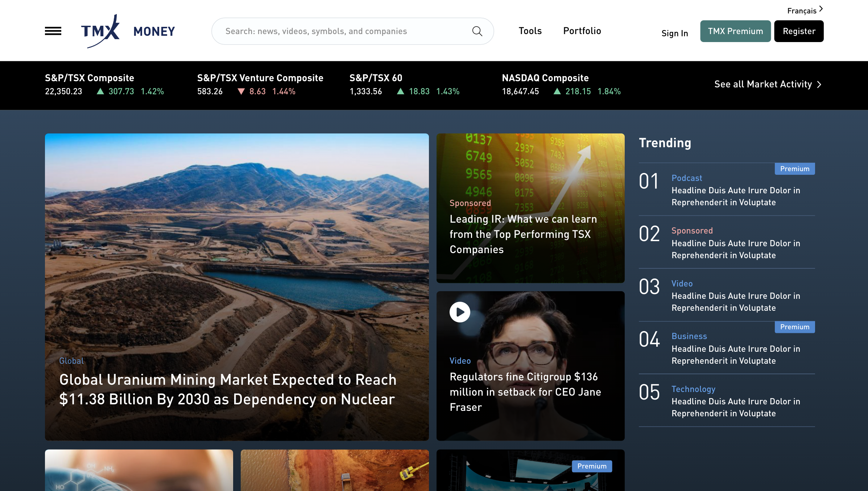Click Video label on Citigroup card

click(x=460, y=361)
